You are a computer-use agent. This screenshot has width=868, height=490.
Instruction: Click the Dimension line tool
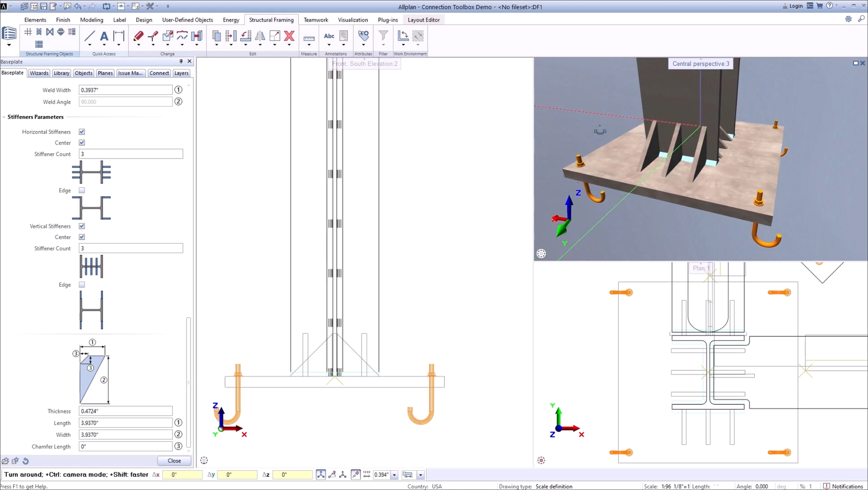click(x=119, y=36)
